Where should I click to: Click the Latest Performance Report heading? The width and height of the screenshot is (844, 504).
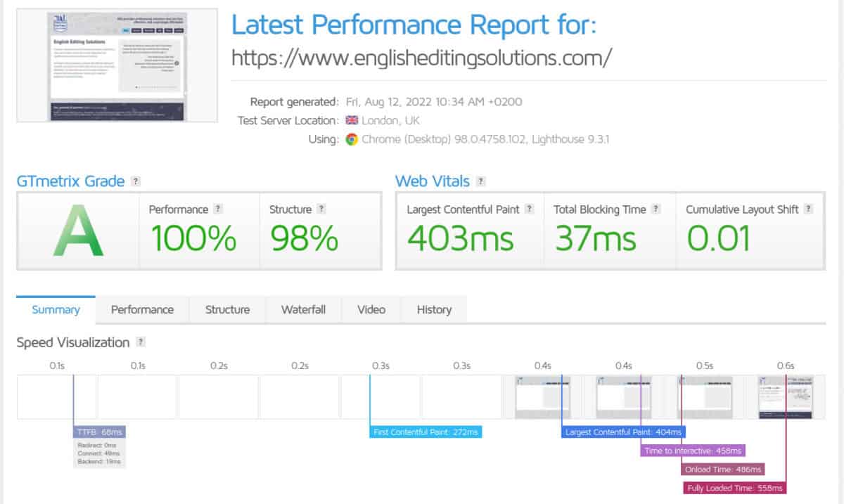pos(414,25)
